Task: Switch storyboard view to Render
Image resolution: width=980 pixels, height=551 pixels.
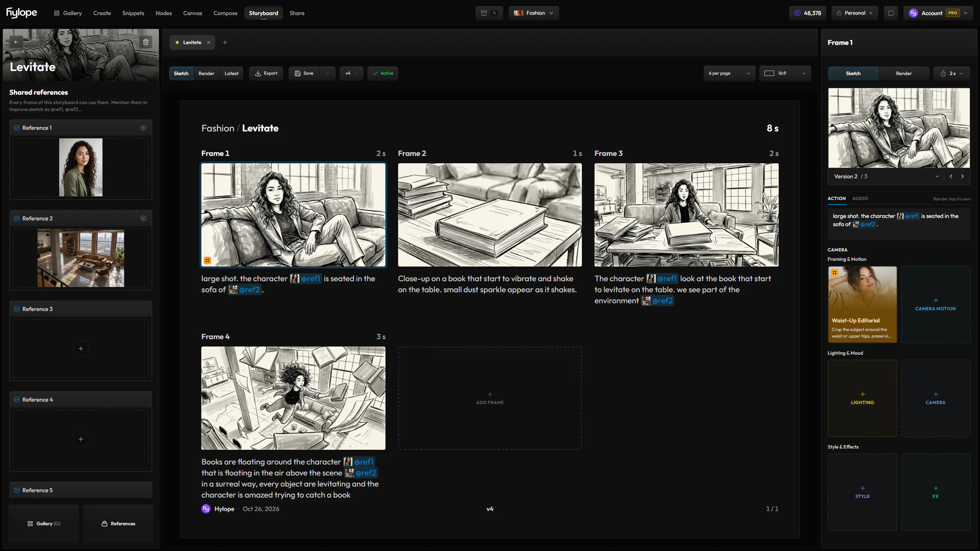Action: tap(207, 73)
